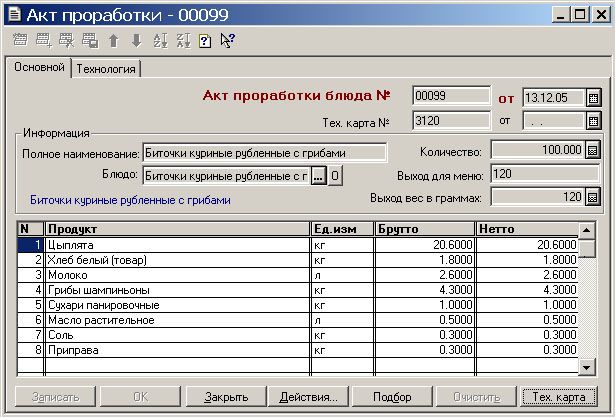Open dish selection with ellipsis button
The height and width of the screenshot is (420, 615).
point(318,176)
